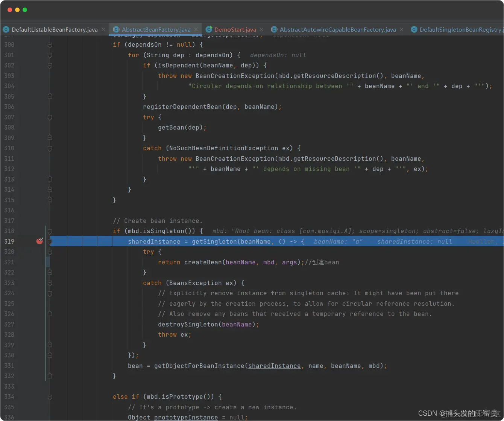Viewport: 504px width, 421px height.
Task: Collapse the else-if isPrototype fold at line 334
Action: click(50, 397)
